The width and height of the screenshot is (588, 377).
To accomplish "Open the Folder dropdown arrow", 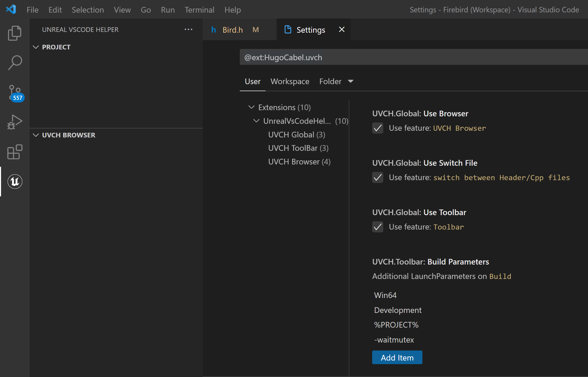I will (x=351, y=81).
